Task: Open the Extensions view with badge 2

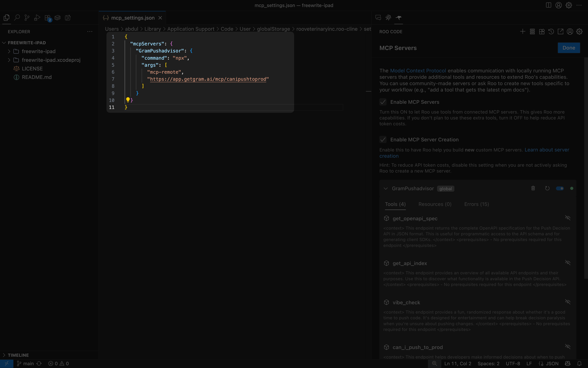Action: (48, 18)
